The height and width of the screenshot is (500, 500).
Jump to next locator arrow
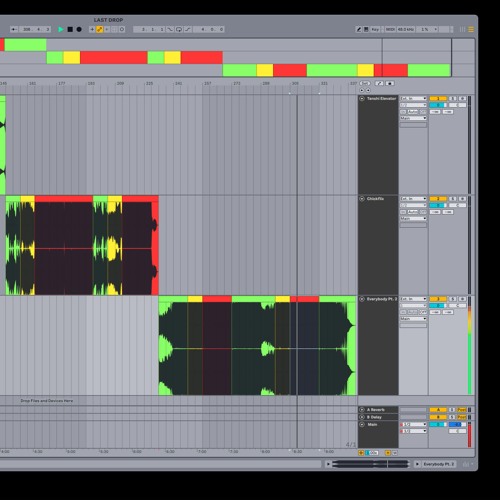pos(368,90)
